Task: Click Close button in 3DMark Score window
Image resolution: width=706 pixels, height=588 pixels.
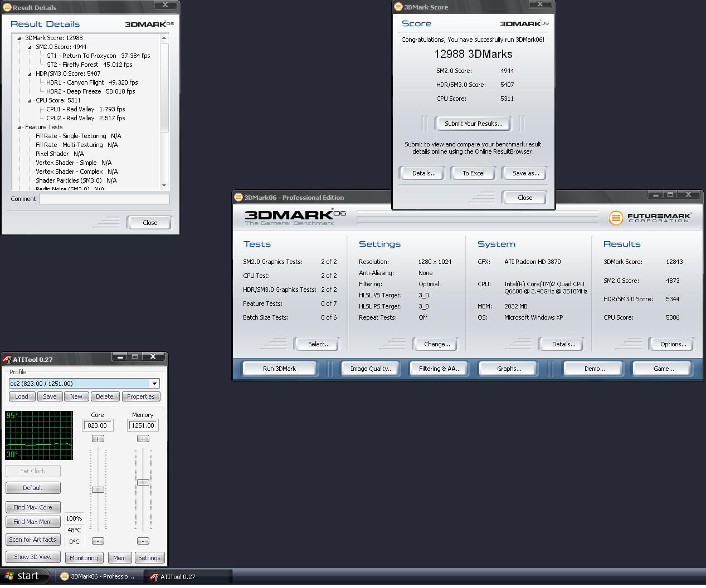Action: [x=525, y=198]
